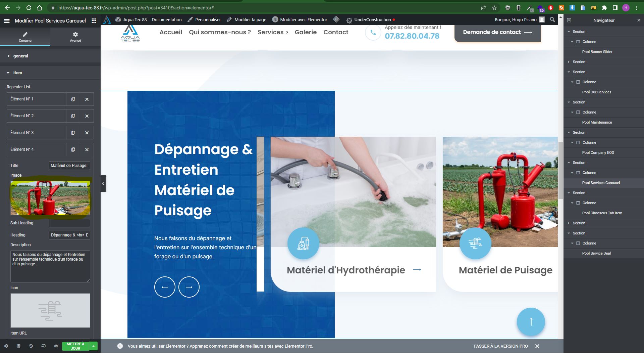
Task: Switch to responsive mode in footer
Action: point(43,346)
